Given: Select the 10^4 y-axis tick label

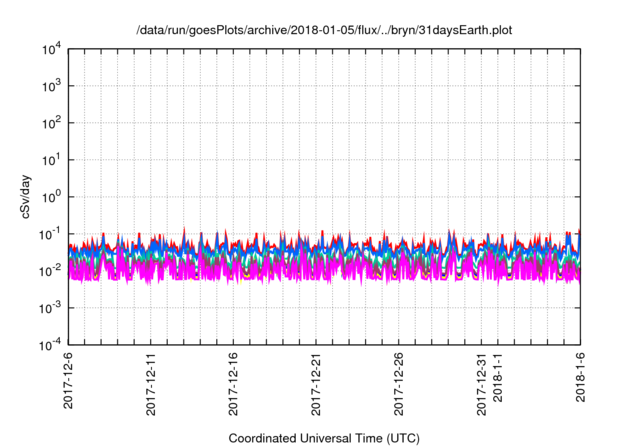Looking at the screenshot, I should [50, 49].
